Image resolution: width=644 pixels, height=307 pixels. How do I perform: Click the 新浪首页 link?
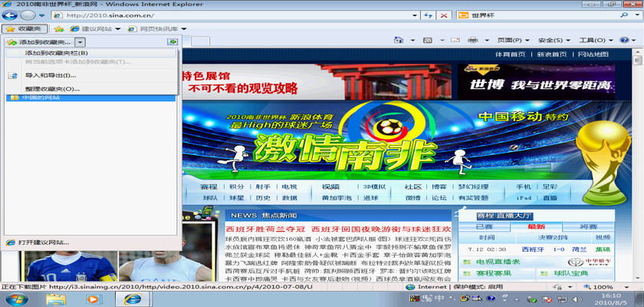[x=552, y=54]
